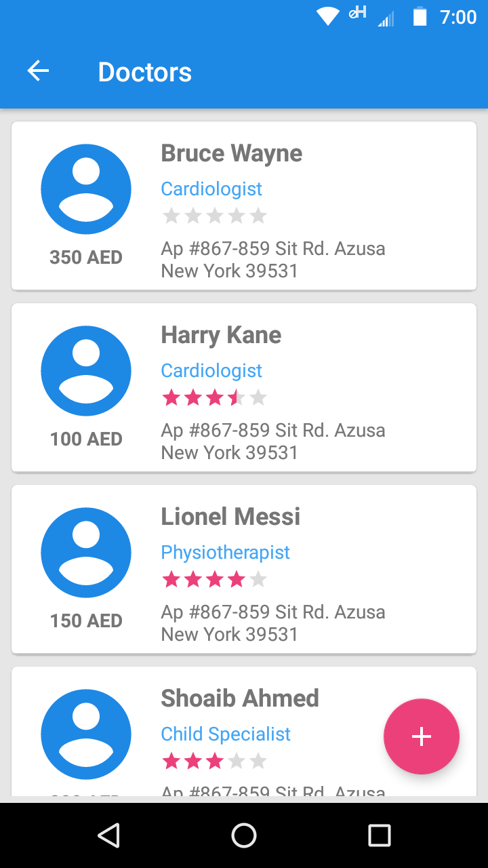Screen dimensions: 488x868
Task: Tap the back arrow in header
Action: pos(38,71)
